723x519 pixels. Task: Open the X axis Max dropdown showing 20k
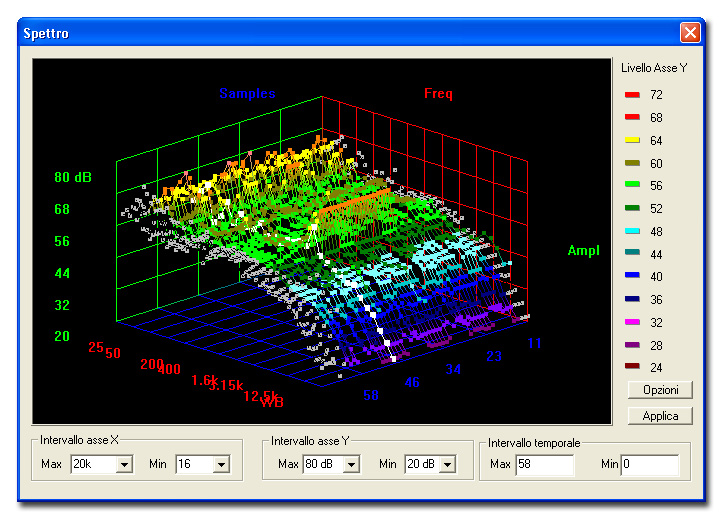pos(124,465)
